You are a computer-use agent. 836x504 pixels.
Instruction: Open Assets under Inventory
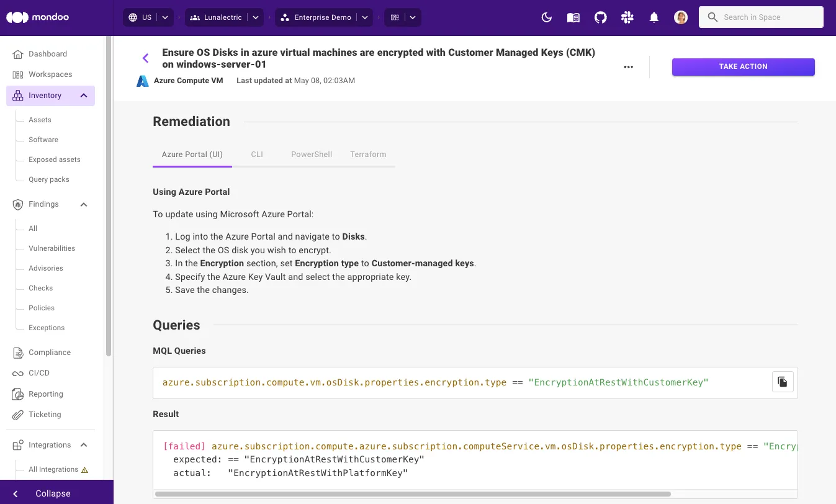pyautogui.click(x=40, y=120)
